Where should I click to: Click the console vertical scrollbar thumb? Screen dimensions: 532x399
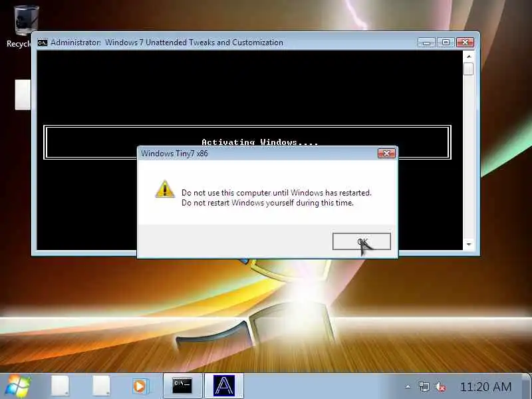pos(469,69)
